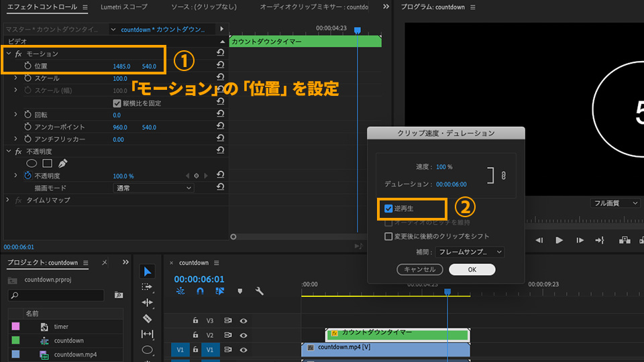Viewport: 644px width, 362px height.
Task: Open プロジェクト countdown panel menu
Action: (85, 263)
